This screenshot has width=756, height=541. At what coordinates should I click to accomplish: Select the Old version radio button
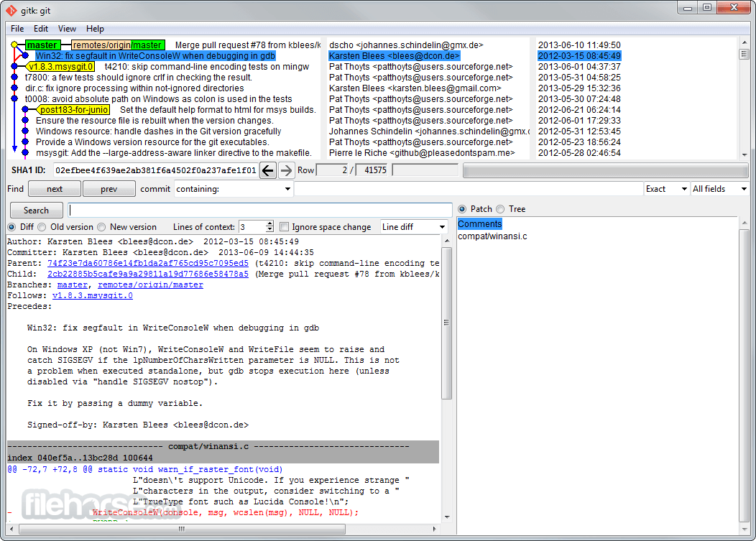pyautogui.click(x=42, y=227)
